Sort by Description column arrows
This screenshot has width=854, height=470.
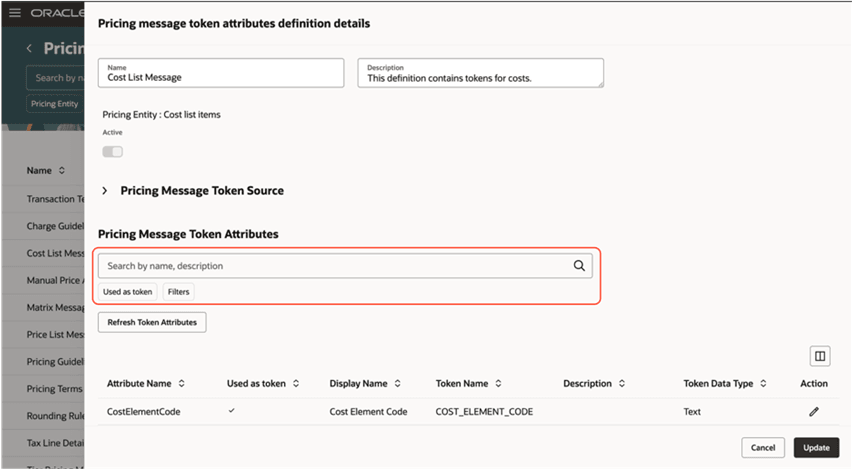pyautogui.click(x=622, y=383)
